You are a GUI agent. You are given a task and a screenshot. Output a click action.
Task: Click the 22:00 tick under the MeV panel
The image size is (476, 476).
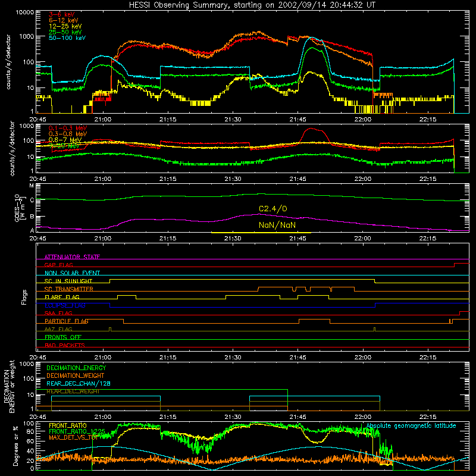(x=363, y=179)
